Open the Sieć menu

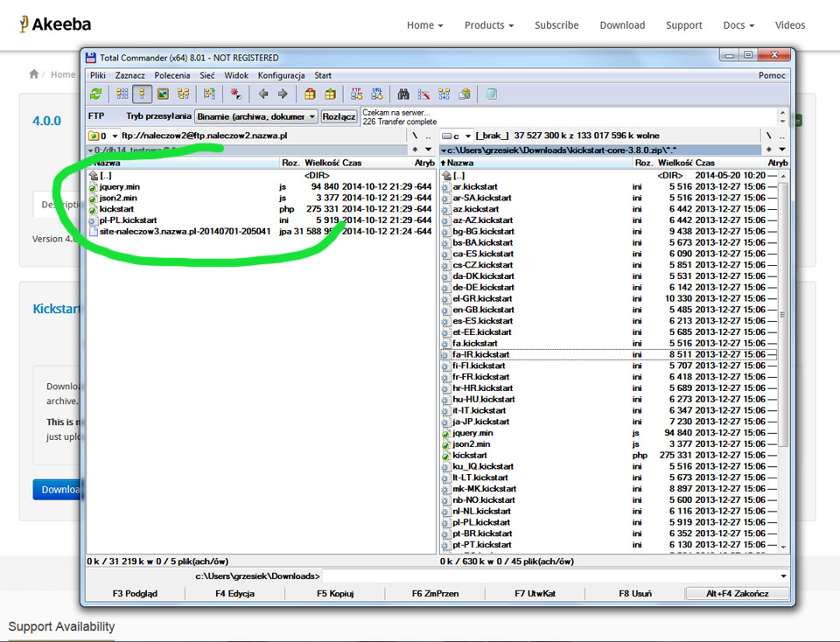[206, 75]
